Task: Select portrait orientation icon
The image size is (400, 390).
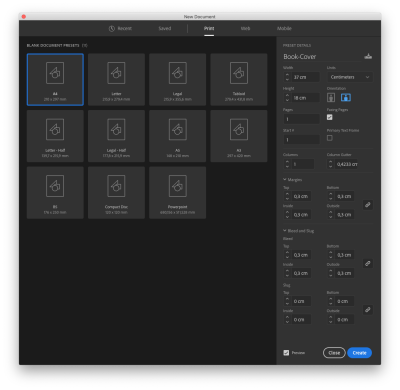Action: point(331,97)
